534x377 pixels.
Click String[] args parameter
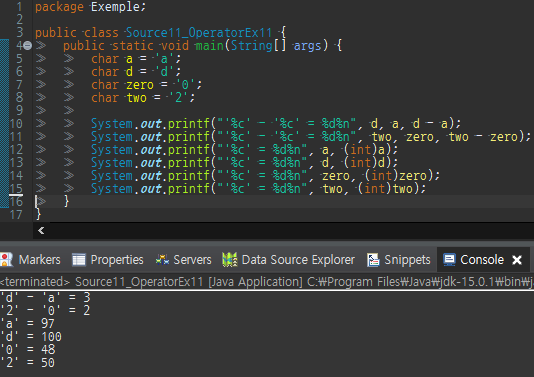[276, 46]
